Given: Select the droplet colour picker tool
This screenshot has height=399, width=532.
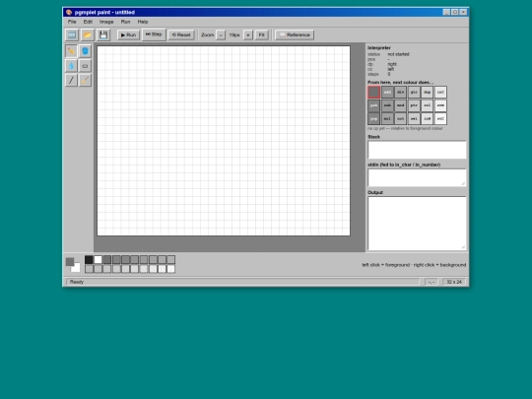Looking at the screenshot, I should pyautogui.click(x=71, y=66).
